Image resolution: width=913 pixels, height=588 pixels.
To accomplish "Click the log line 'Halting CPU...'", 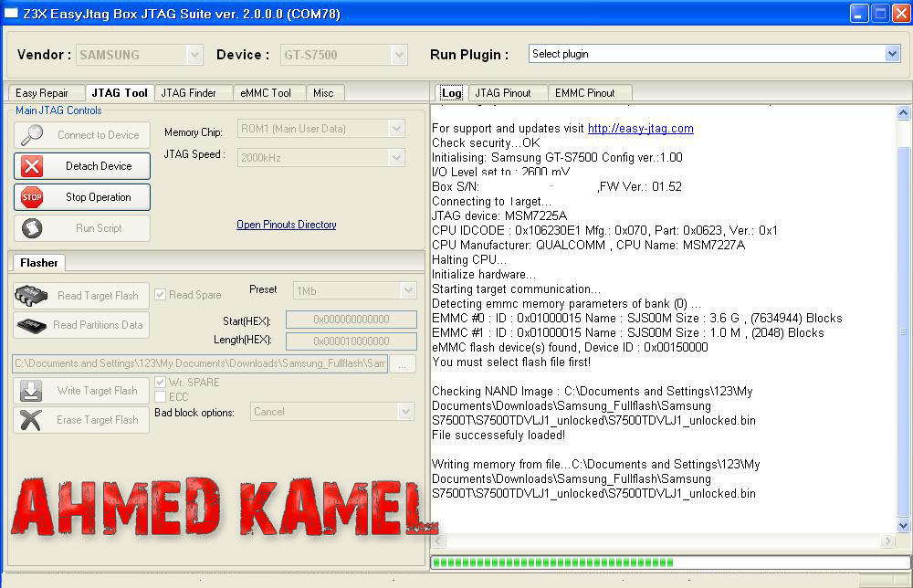I will click(469, 259).
